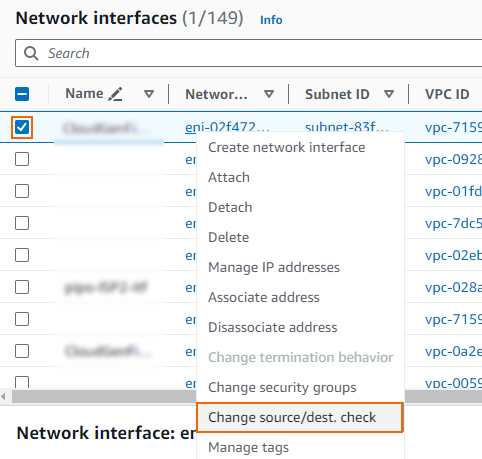This screenshot has width=482, height=459.
Task: Check the row with vpc-028a checkbox
Action: 22,287
